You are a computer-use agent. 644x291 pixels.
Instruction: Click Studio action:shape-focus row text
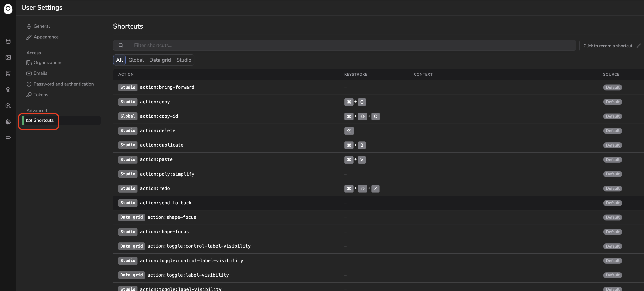164,232
